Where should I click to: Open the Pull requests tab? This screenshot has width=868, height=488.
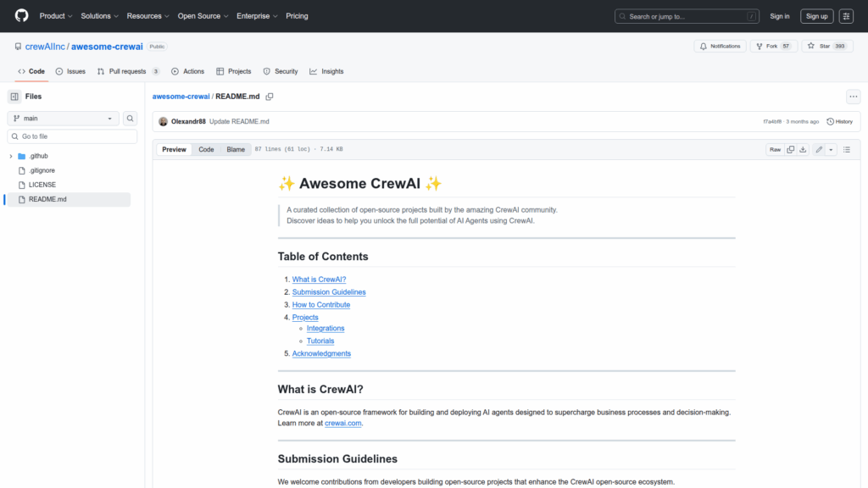coord(127,71)
